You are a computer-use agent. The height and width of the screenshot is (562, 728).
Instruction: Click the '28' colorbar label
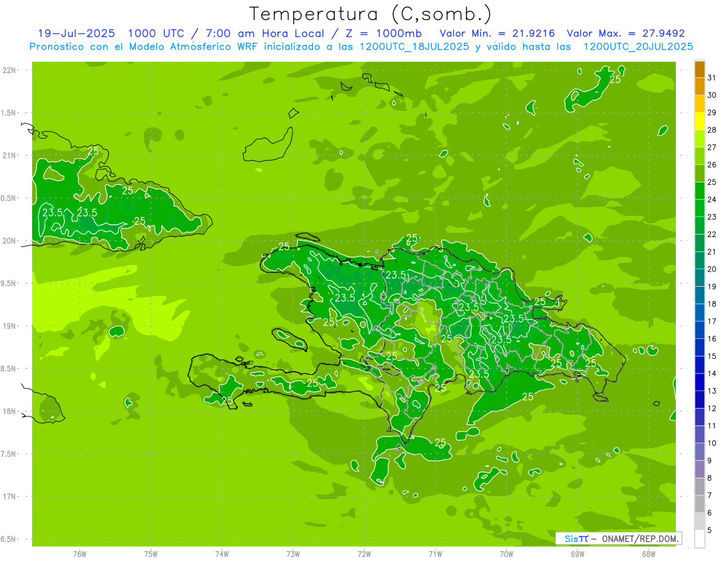pos(712,130)
